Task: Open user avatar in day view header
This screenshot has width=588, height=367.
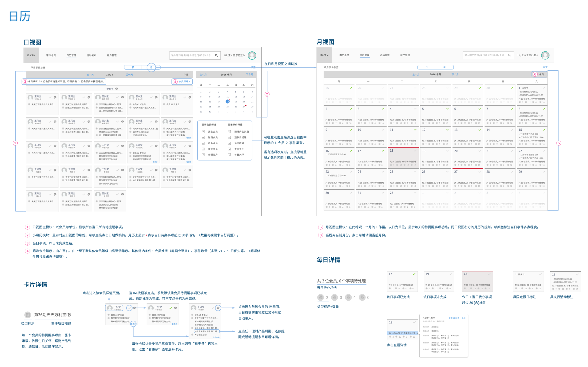Action: click(x=252, y=55)
